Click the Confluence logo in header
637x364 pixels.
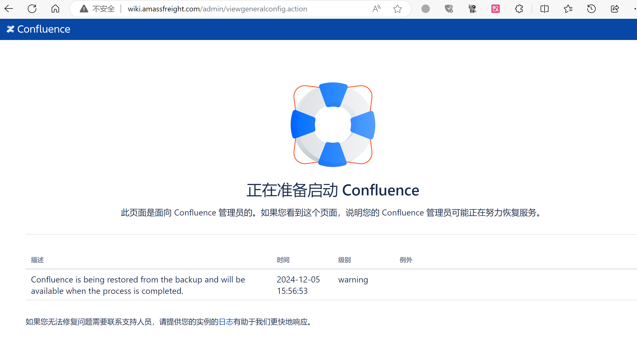click(38, 29)
